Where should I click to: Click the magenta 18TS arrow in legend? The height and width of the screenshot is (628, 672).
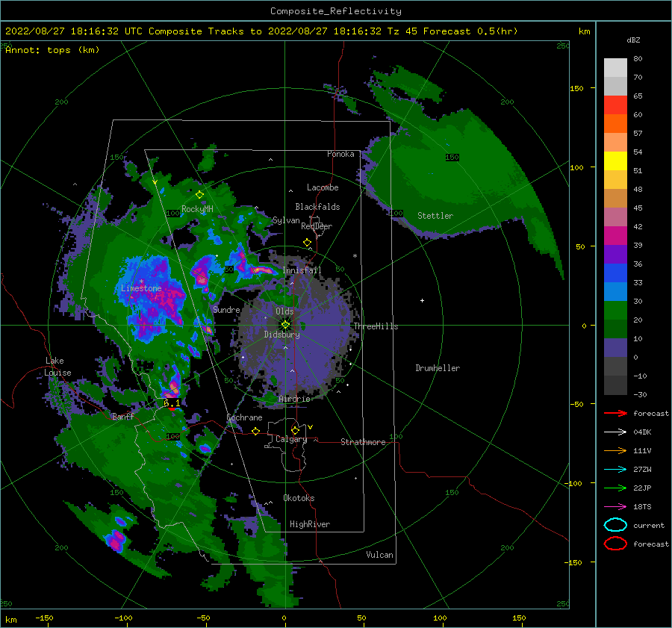(615, 507)
